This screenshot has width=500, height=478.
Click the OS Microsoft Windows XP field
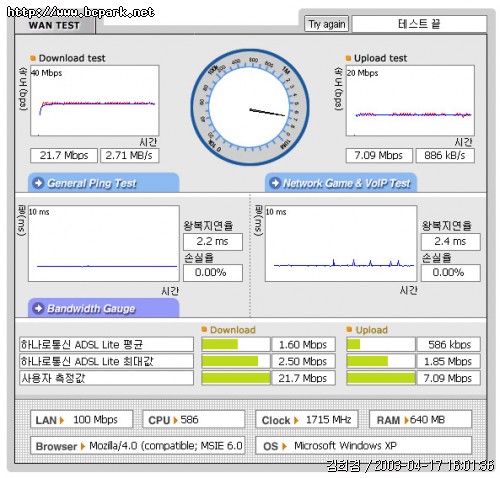click(364, 446)
